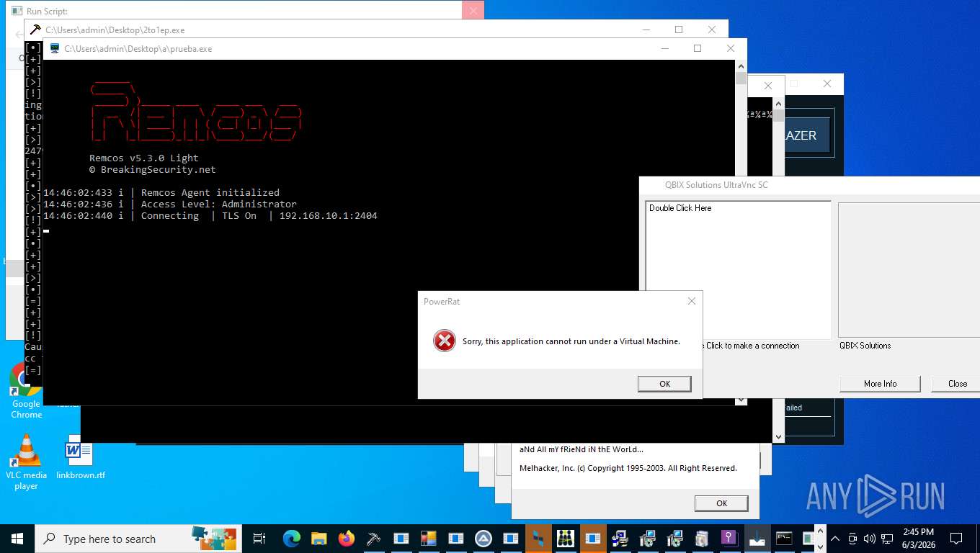Click prueba.exe console title bar icon
The image size is (980, 553).
(x=55, y=48)
